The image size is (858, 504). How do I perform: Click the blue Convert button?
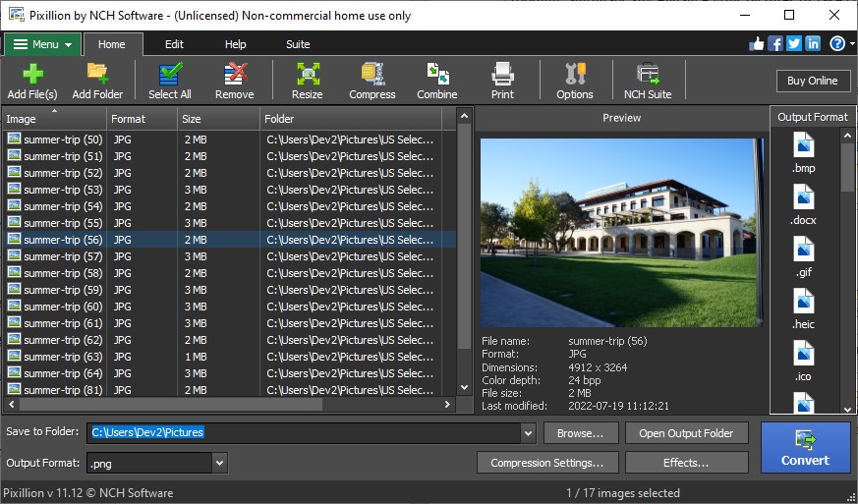(805, 447)
